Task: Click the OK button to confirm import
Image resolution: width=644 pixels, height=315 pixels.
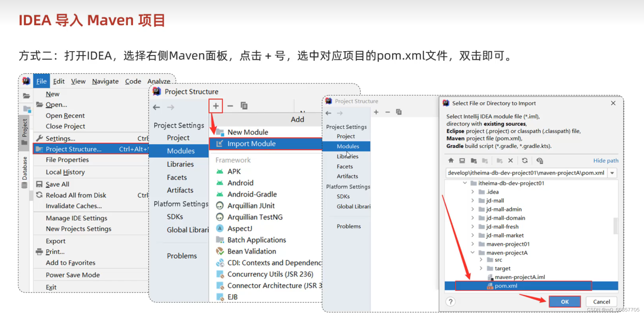Action: point(565,301)
